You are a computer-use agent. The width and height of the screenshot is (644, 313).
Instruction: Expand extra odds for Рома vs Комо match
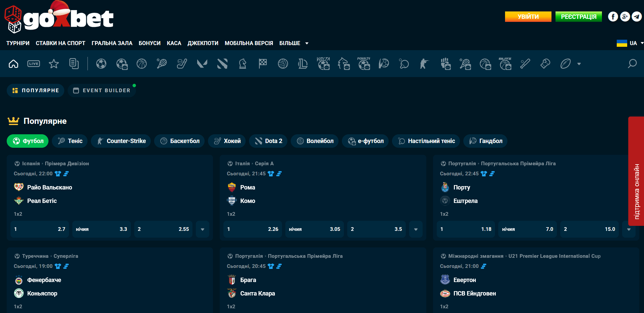pos(416,229)
